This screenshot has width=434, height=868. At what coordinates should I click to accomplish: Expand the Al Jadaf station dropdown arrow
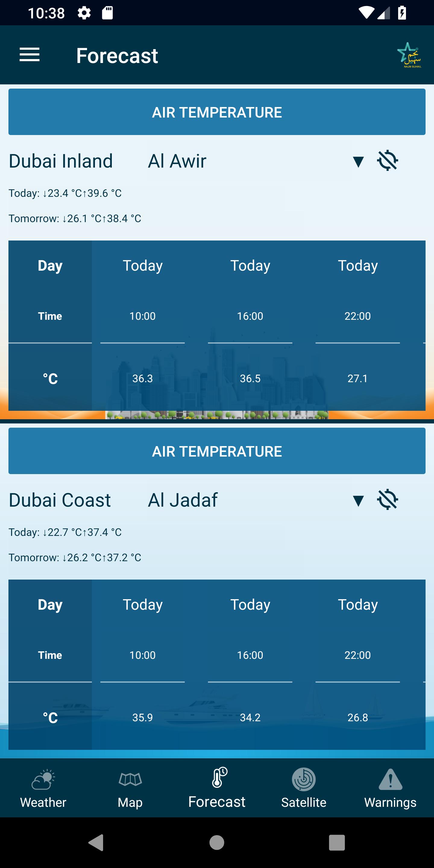pyautogui.click(x=358, y=500)
